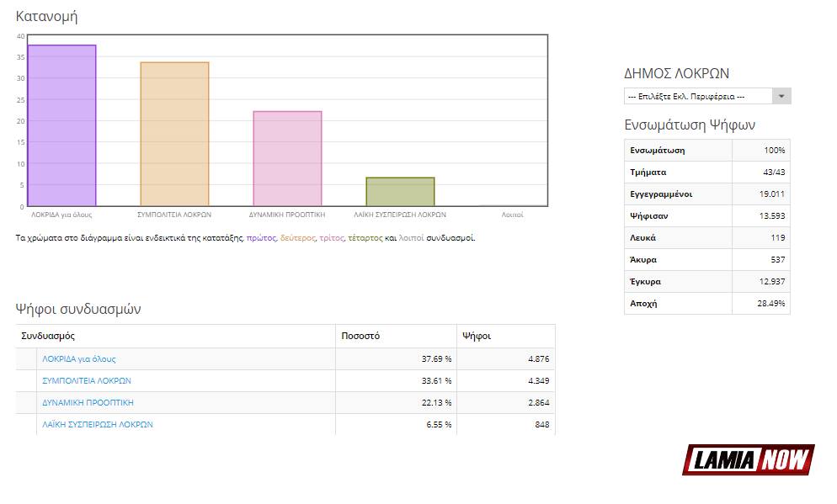The height and width of the screenshot is (504, 837).
Task: Click the purple ΛΟΚΡΙΔΑ για όλους bar
Action: (x=62, y=126)
